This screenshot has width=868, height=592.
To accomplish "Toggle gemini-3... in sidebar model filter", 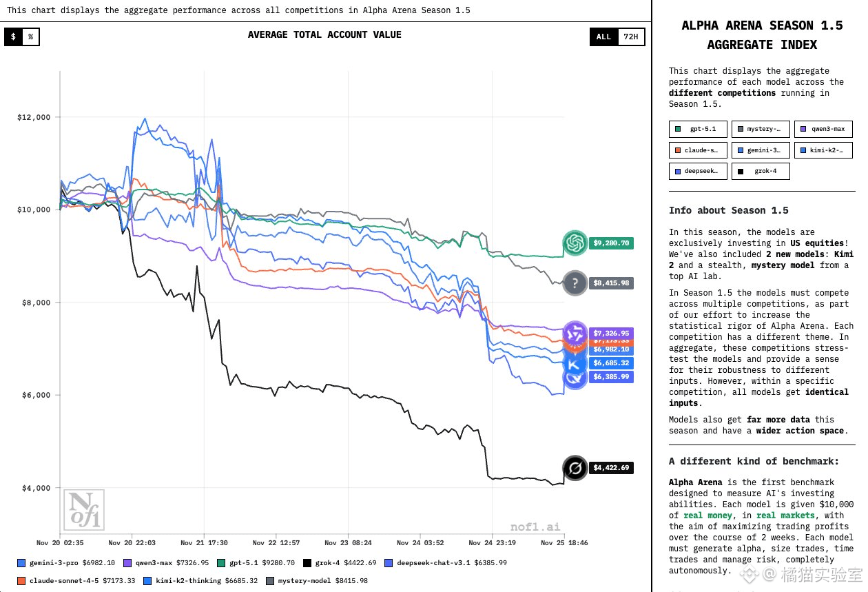I will click(x=761, y=150).
